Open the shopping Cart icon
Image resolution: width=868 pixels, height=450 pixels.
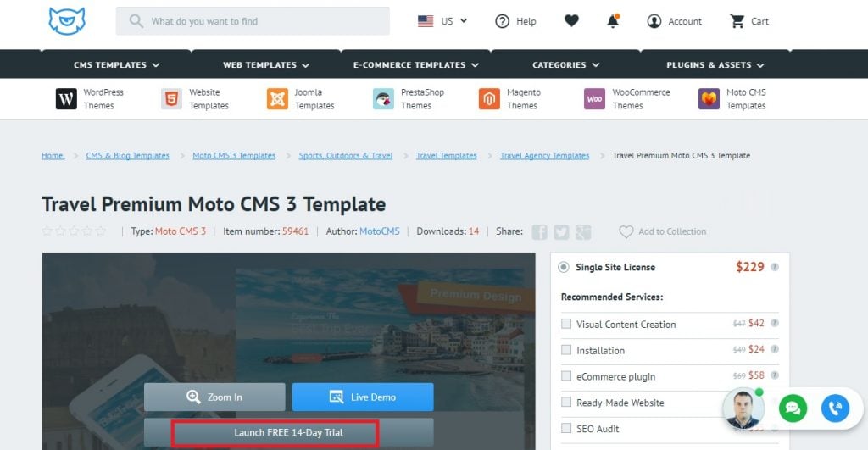pos(737,21)
